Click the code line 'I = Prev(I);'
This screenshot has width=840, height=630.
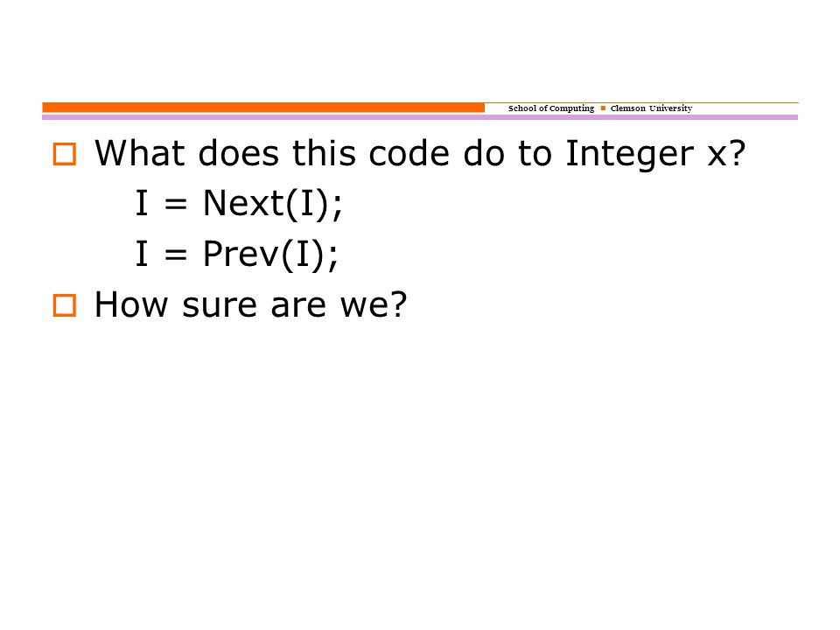[236, 255]
